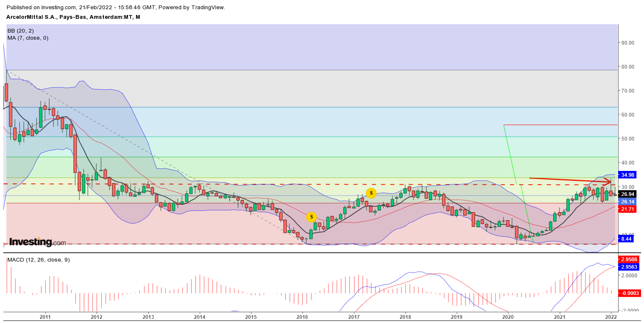Click the blue 2.9563 MACD value tag
This screenshot has width=644, height=323.
click(x=629, y=266)
